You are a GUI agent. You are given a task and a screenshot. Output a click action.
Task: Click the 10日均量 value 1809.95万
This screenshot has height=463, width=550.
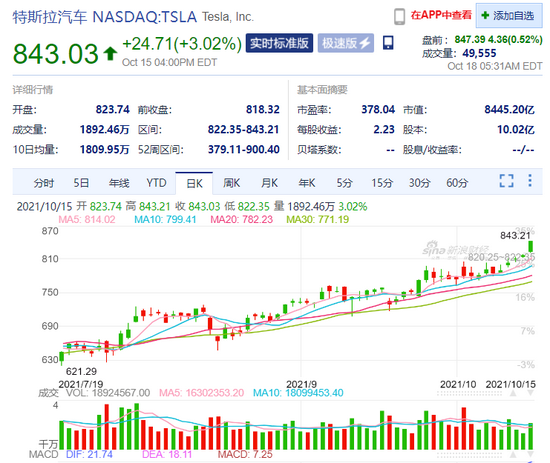[105, 149]
